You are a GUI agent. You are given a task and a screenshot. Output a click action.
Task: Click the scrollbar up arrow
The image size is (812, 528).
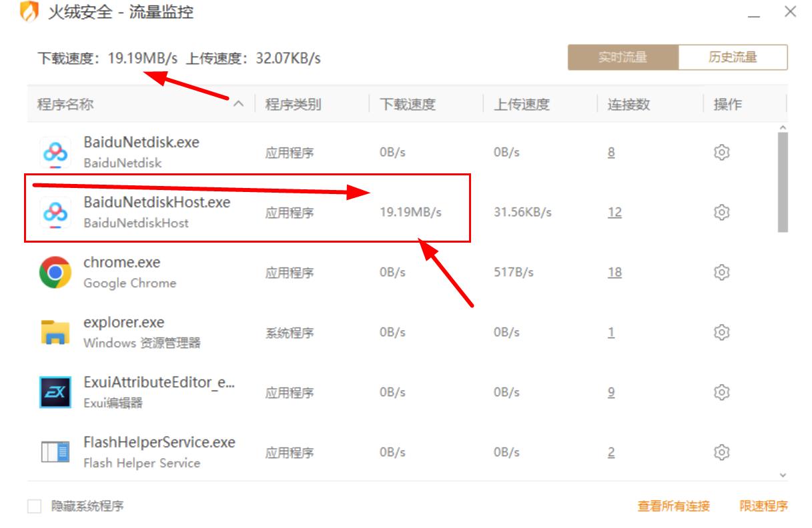point(783,127)
